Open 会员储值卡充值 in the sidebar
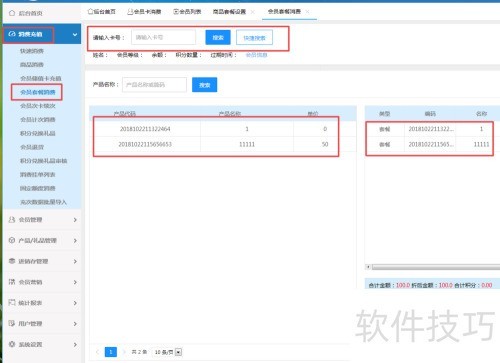 41,78
